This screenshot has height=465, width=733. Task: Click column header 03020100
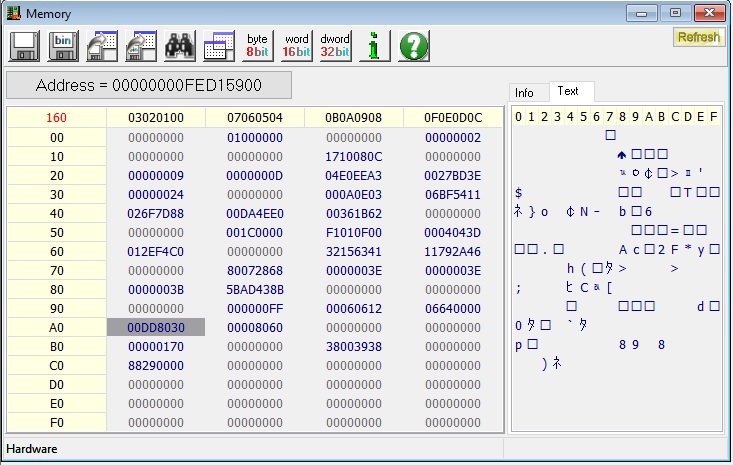156,118
